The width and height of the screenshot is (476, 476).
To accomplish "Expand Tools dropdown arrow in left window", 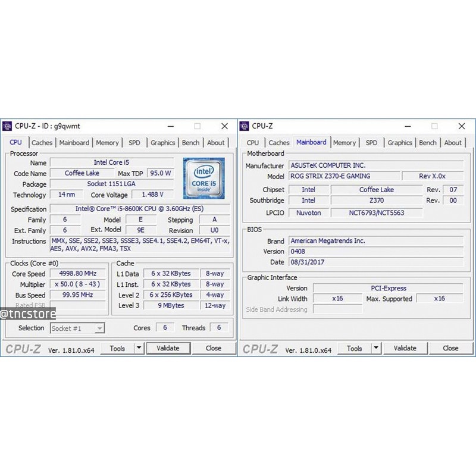I will (x=139, y=348).
